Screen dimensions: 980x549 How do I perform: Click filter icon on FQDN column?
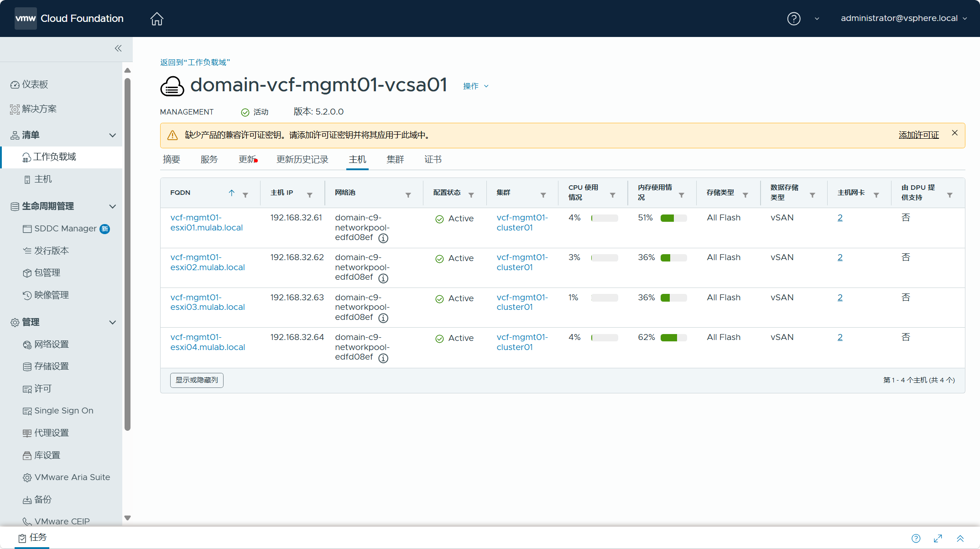click(x=245, y=195)
